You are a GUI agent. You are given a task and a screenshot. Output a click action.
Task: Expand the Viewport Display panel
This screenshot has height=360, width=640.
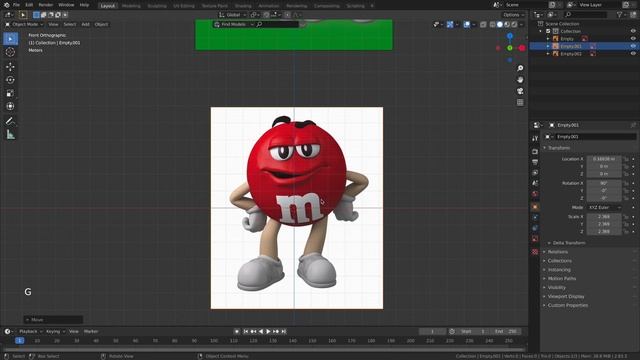(566, 297)
